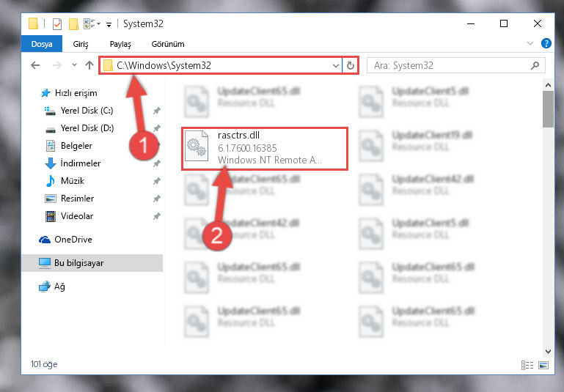
Task: Unpin Yerel Disk (C:) from quick access
Action: coord(157,111)
